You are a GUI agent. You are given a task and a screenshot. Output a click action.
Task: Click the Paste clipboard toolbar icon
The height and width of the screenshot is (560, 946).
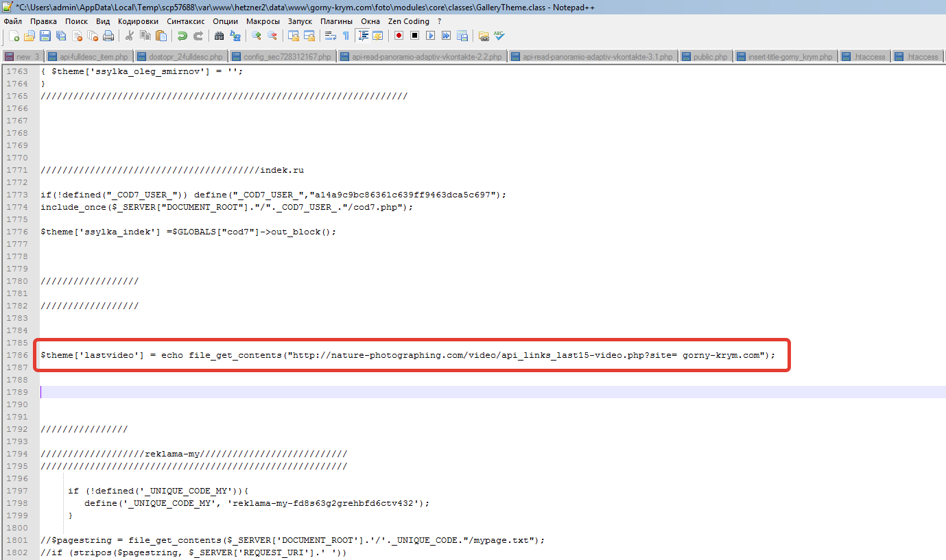pos(161,36)
